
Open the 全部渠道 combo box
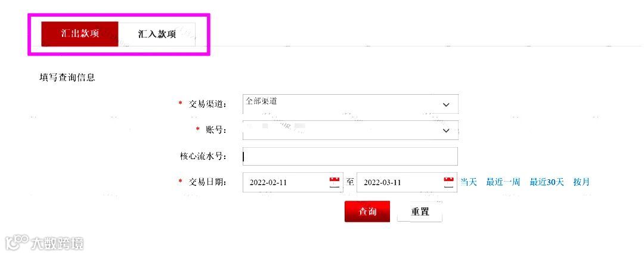pyautogui.click(x=351, y=104)
